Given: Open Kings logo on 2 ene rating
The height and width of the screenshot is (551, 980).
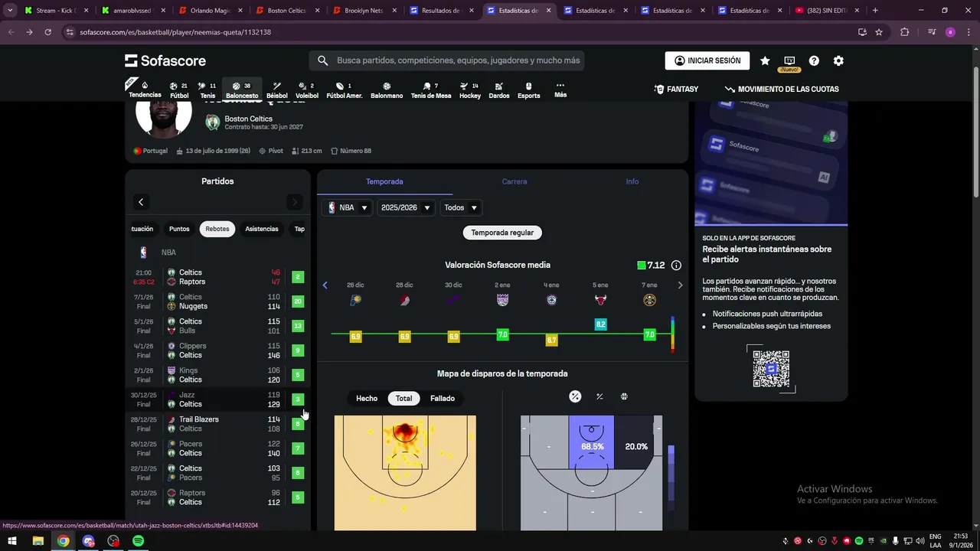Looking at the screenshot, I should point(502,300).
